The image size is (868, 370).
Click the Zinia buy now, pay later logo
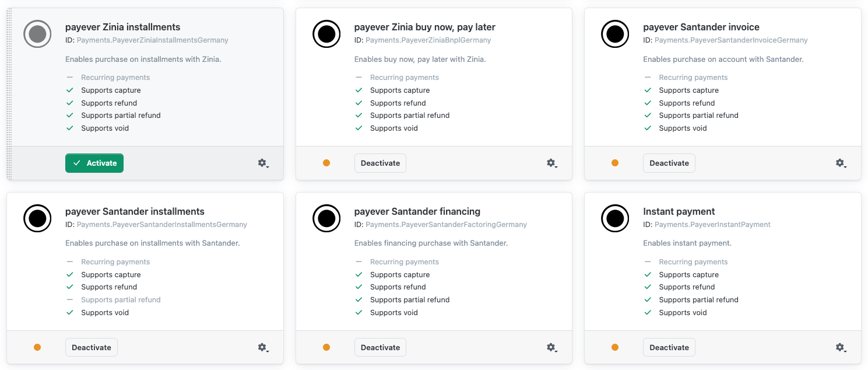point(326,34)
